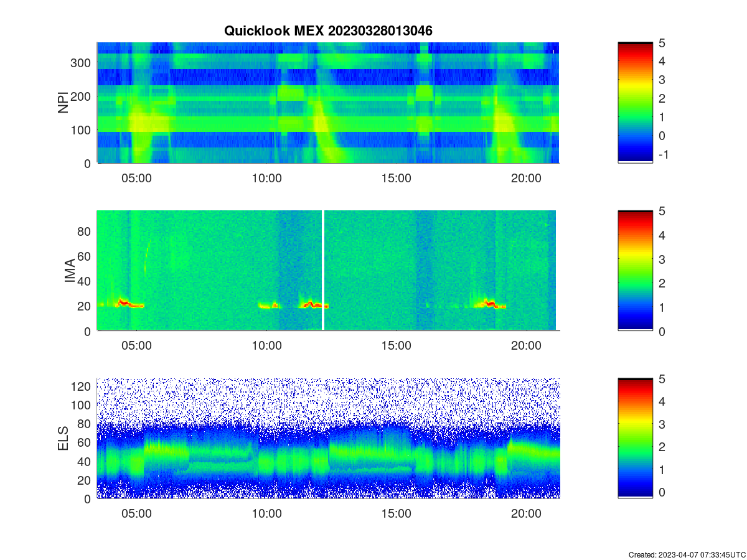
Task: Click the 120 tick on the ELS y-axis
Action: click(82, 386)
